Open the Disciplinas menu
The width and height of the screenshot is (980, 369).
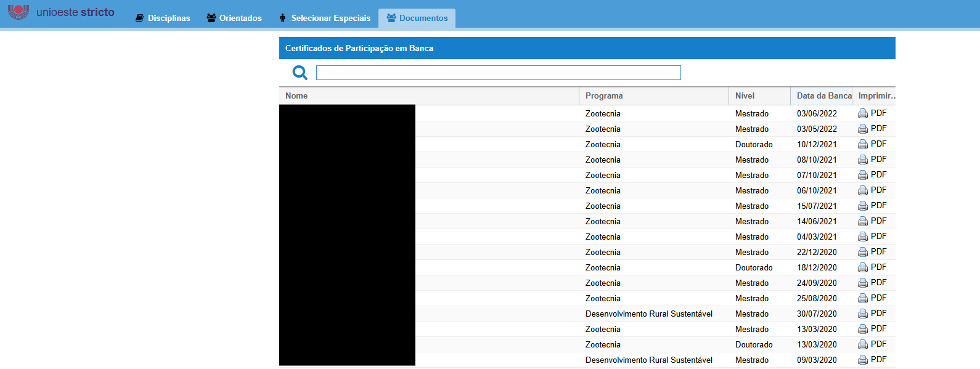click(x=163, y=18)
